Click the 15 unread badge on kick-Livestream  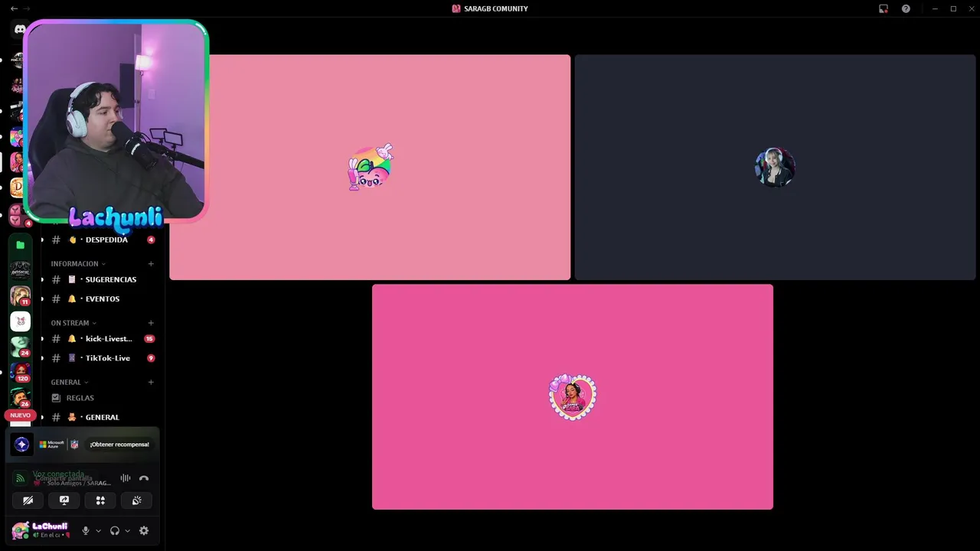click(149, 338)
